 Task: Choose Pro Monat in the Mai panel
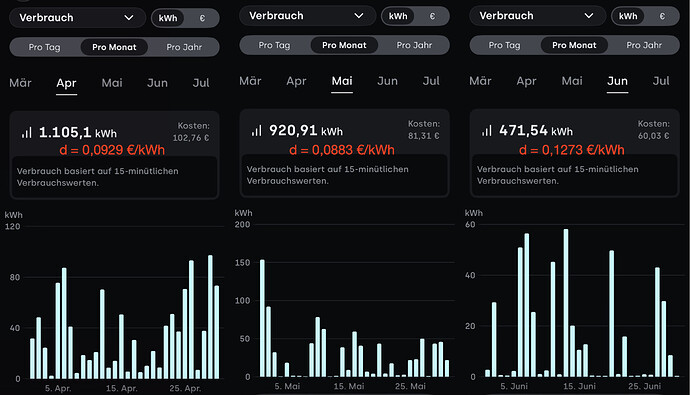point(344,45)
